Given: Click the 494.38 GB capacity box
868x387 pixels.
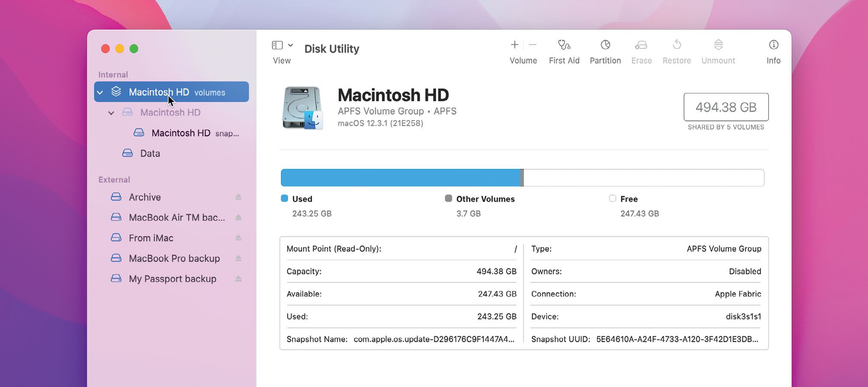Looking at the screenshot, I should point(726,107).
